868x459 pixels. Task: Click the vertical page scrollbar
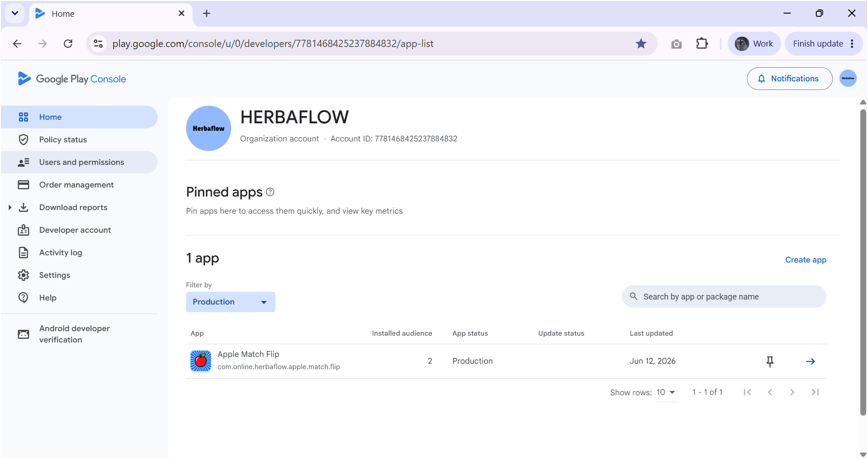pos(863,262)
